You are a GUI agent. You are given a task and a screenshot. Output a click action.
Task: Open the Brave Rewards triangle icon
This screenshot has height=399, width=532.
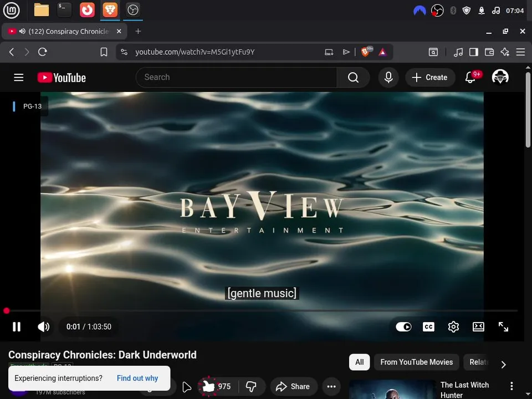tap(383, 52)
